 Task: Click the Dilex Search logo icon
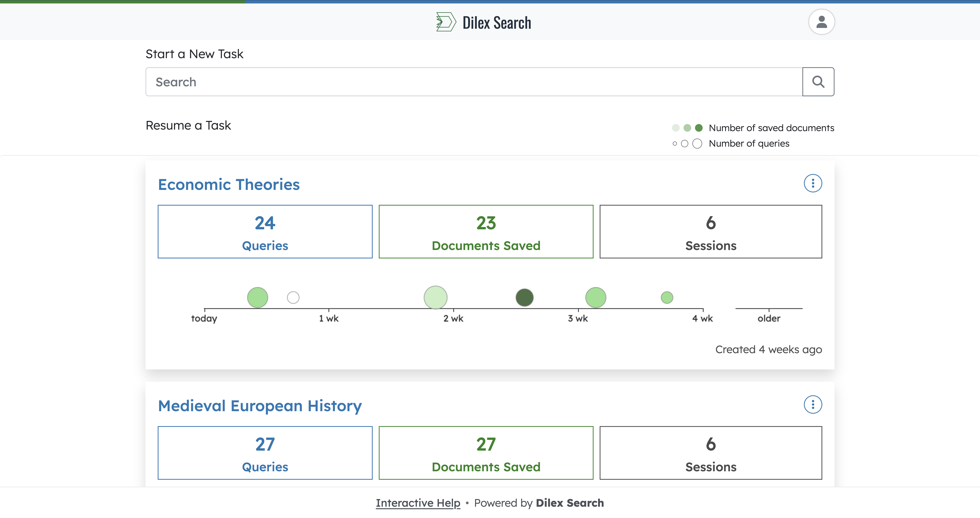(x=445, y=22)
